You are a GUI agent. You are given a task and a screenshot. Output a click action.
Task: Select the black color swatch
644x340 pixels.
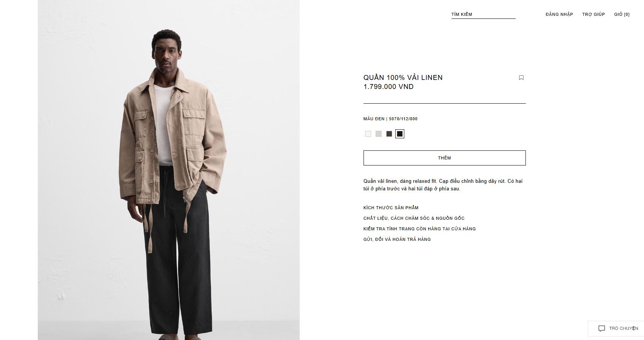pyautogui.click(x=400, y=134)
